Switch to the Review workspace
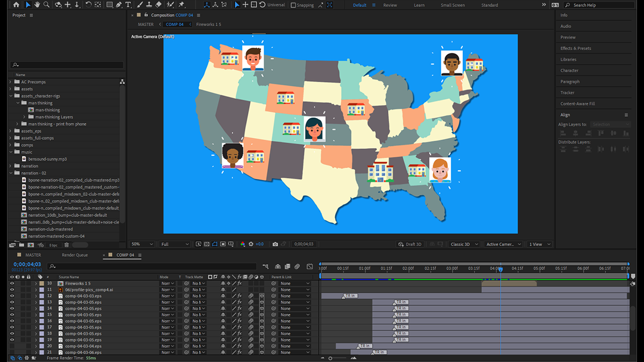 [390, 5]
